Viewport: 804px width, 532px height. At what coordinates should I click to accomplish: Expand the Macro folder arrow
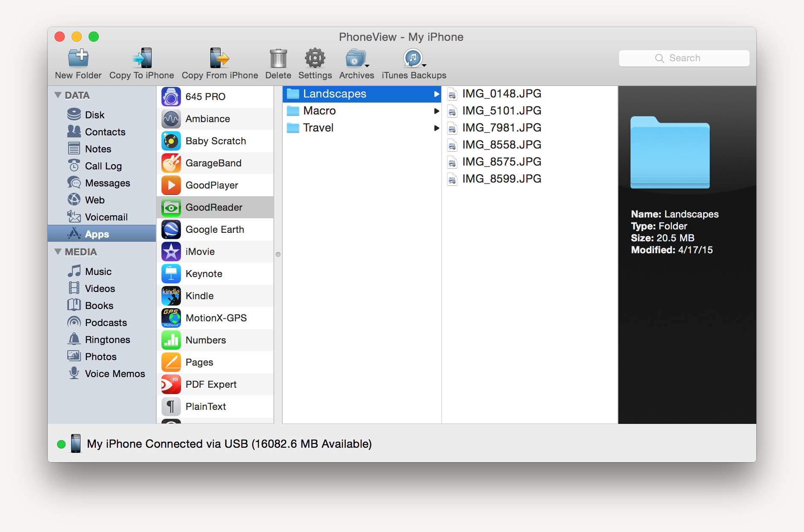436,111
